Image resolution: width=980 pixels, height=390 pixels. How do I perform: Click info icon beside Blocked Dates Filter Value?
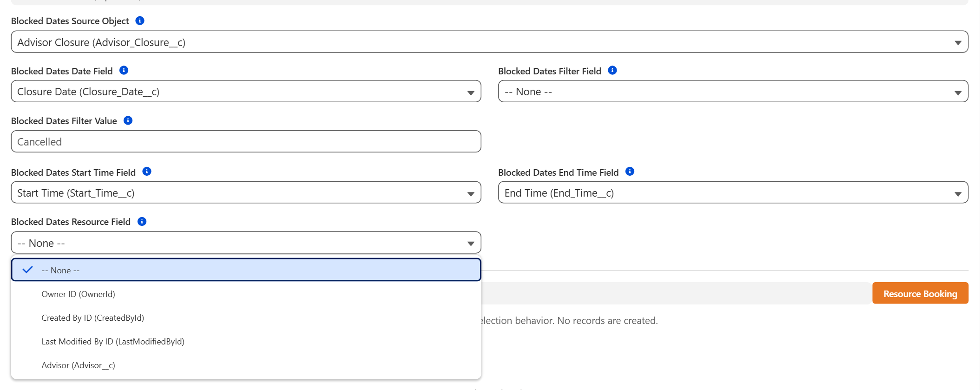[x=128, y=120]
